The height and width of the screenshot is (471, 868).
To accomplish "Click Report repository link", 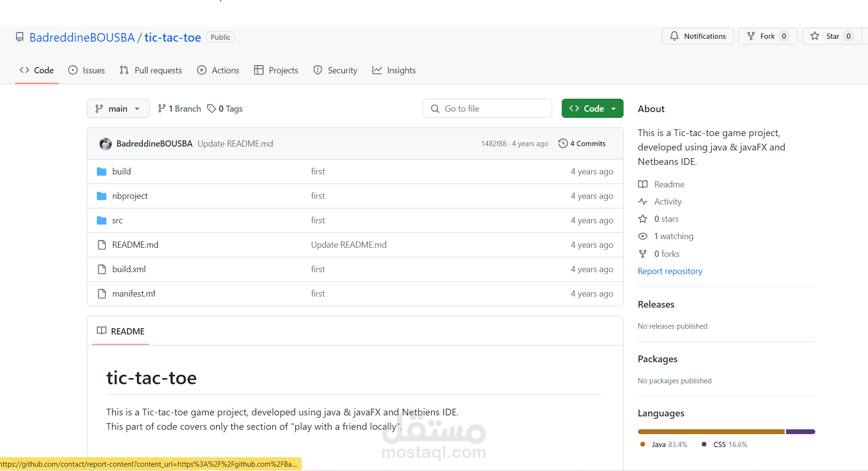I will point(670,271).
